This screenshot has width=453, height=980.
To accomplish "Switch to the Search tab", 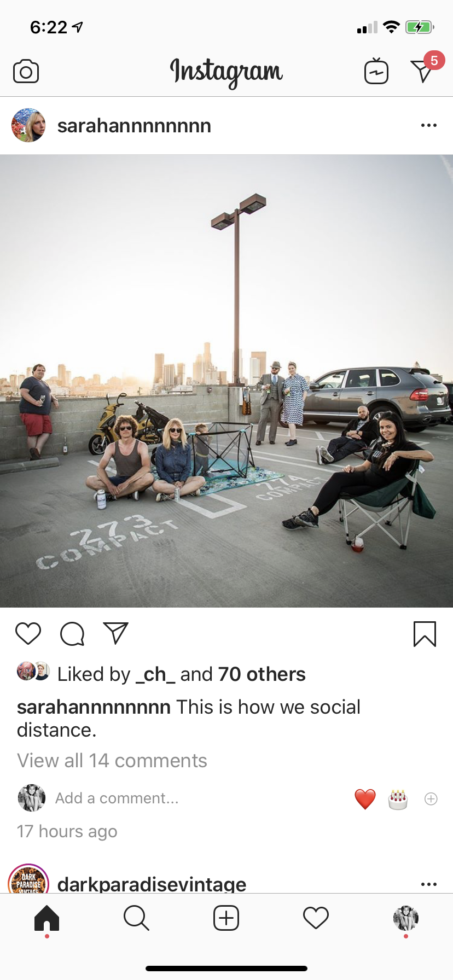I will point(136,918).
